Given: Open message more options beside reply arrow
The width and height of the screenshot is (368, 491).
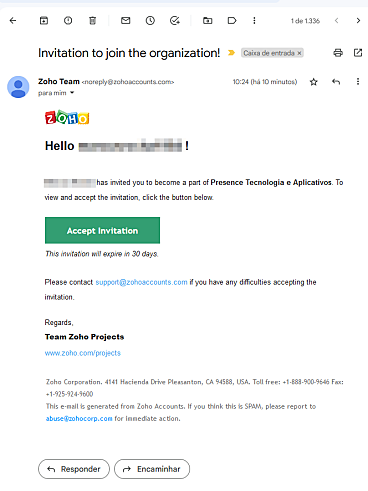Looking at the screenshot, I should pos(358,81).
